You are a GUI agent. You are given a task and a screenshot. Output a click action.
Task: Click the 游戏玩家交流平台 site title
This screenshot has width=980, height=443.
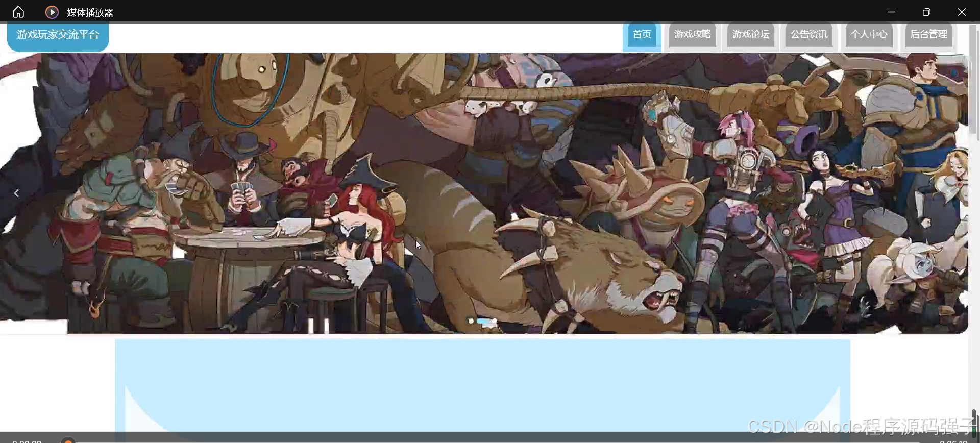[58, 35]
